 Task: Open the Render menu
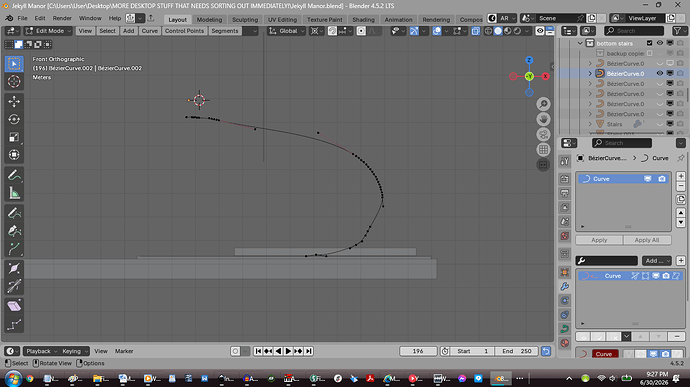62,18
